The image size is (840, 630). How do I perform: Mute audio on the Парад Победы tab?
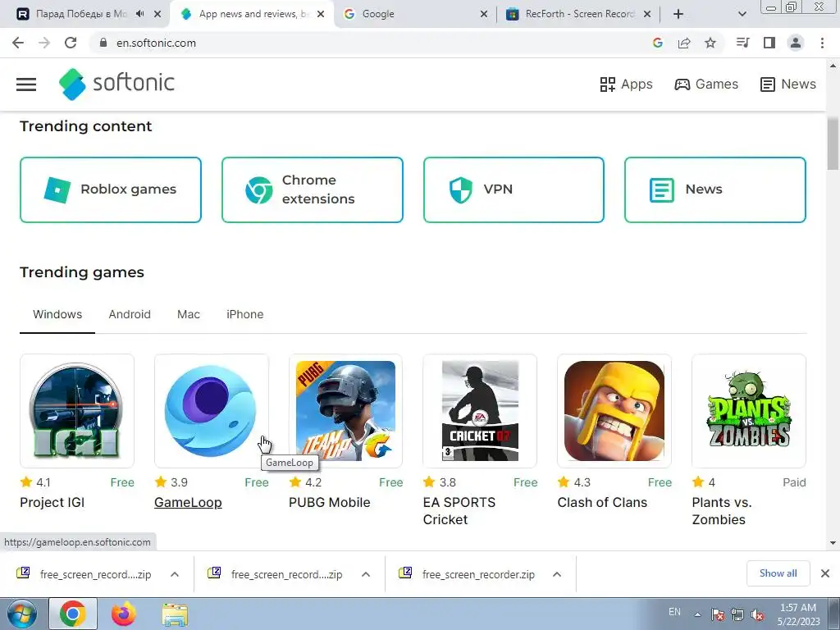tap(139, 14)
